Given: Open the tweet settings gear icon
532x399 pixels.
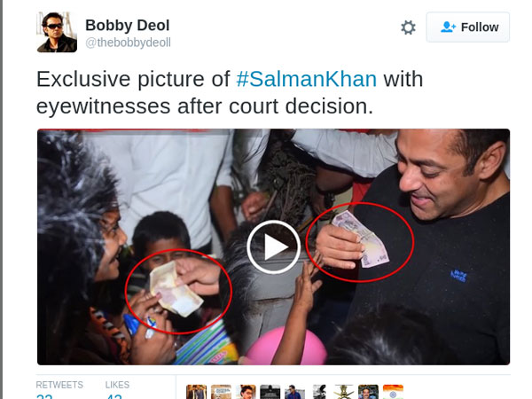Looking at the screenshot, I should (408, 27).
